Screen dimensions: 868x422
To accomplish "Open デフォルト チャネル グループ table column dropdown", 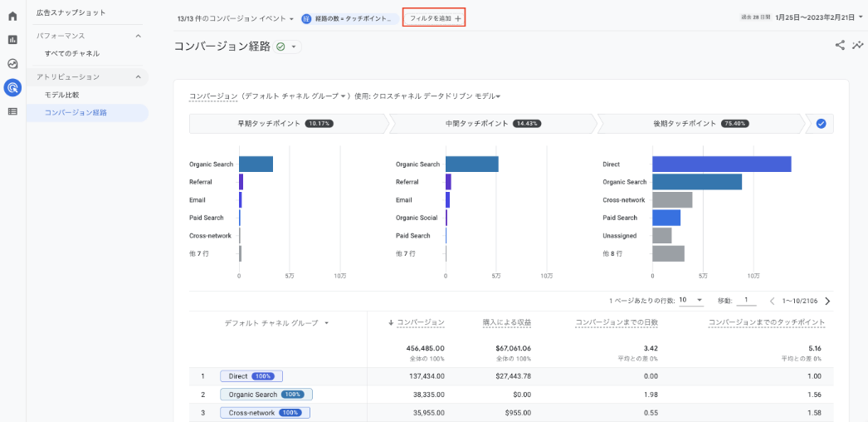I will (277, 323).
